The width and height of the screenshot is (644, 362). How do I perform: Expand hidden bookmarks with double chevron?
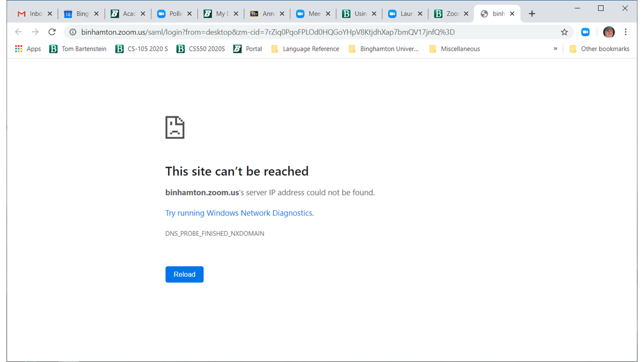pyautogui.click(x=555, y=49)
